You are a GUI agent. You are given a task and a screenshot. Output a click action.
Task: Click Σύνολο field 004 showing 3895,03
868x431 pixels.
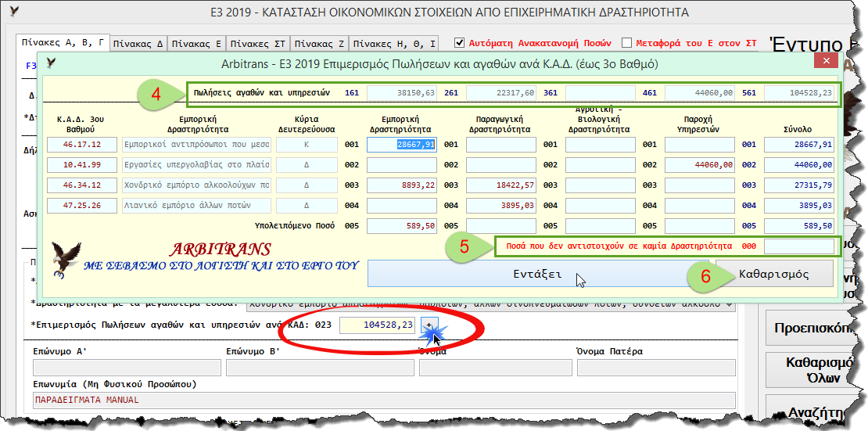point(799,206)
